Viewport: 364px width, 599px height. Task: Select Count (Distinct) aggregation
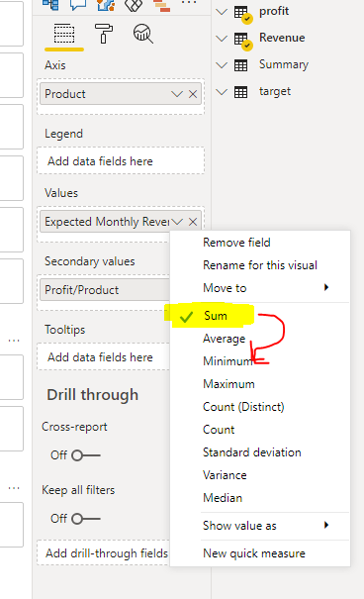click(243, 407)
